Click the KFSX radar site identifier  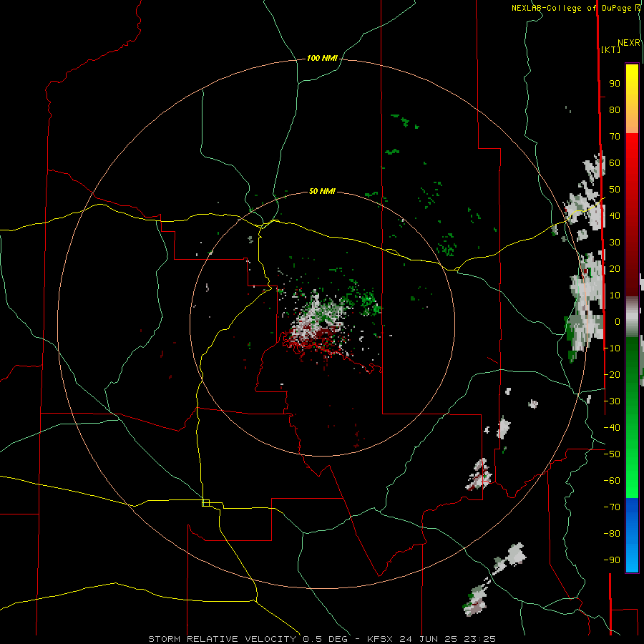[381, 639]
